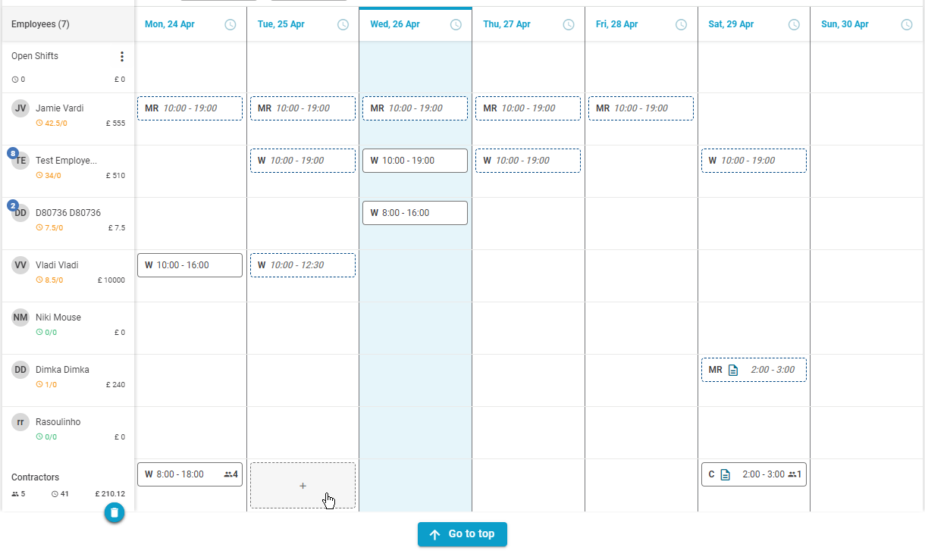Select the Thu, 27 Apr column header
This screenshot has height=560, width=925.
[506, 24]
